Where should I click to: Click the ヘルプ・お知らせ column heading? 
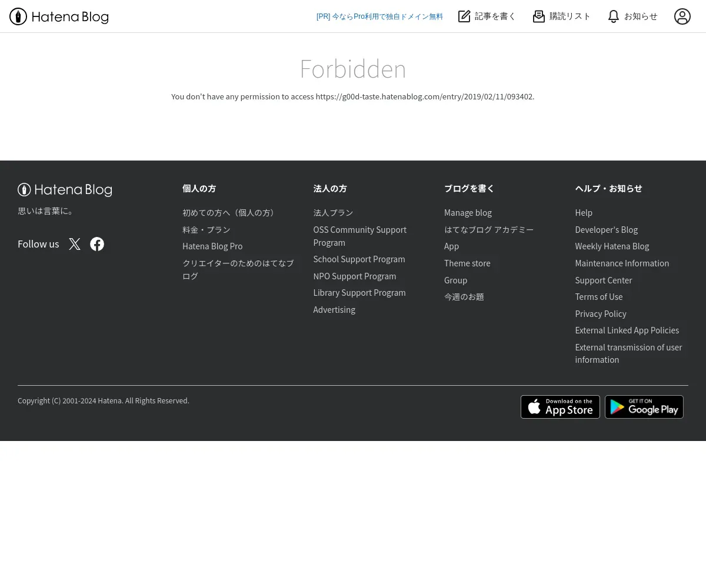coord(608,189)
